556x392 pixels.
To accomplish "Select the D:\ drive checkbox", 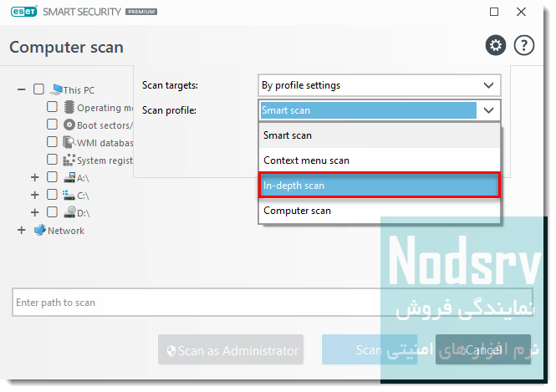I will pos(52,212).
